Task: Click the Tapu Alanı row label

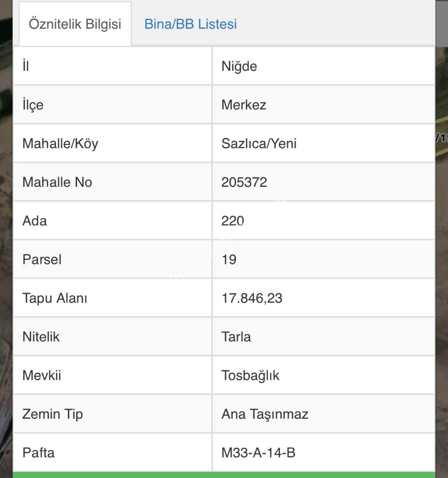Action: [x=55, y=298]
